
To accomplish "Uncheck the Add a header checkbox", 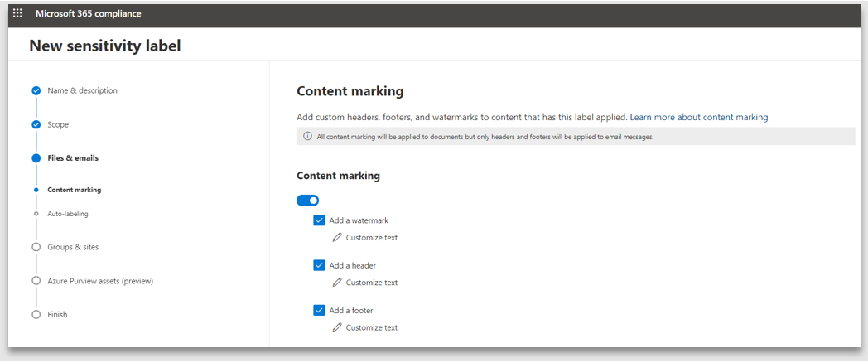I will [319, 265].
